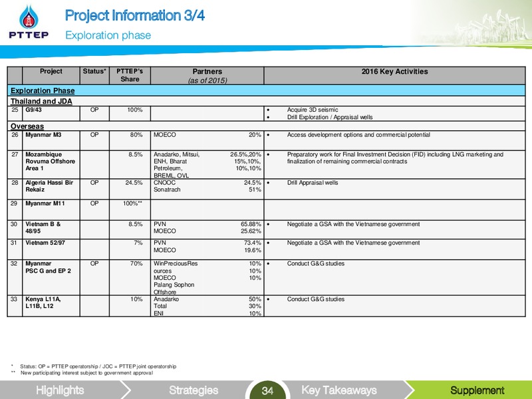Click the 7% share of Vietnam 52/97
The image size is (532, 399).
138,243
